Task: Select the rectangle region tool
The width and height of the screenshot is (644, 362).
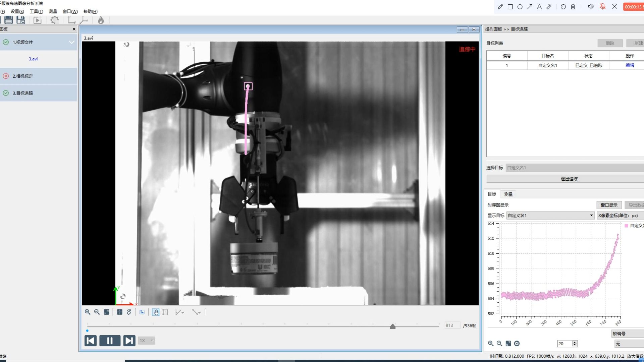Action: click(x=165, y=312)
